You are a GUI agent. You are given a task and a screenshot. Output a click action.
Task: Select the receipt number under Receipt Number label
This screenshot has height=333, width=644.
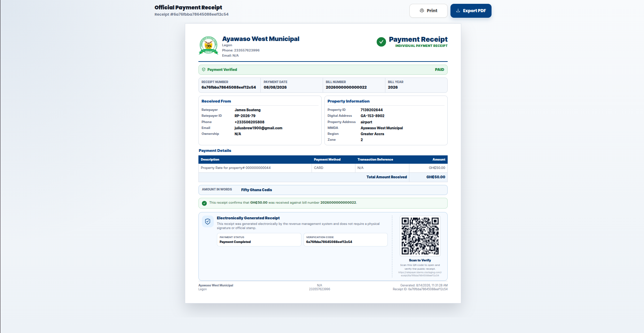coord(229,87)
